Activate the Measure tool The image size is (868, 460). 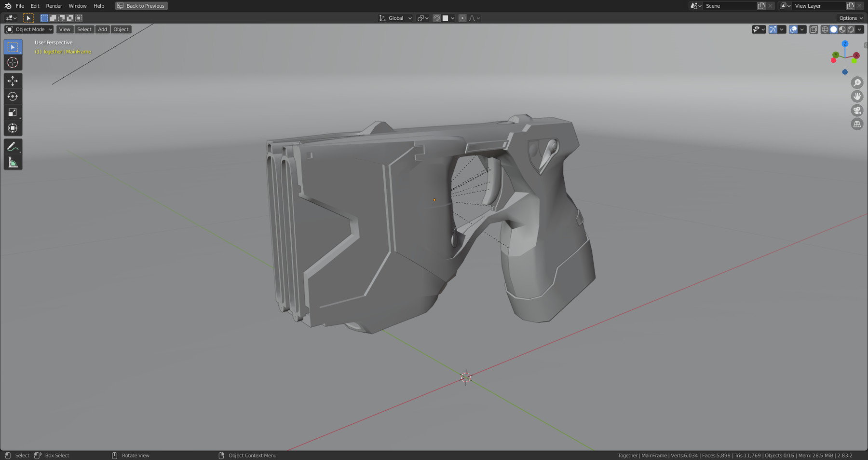[13, 162]
